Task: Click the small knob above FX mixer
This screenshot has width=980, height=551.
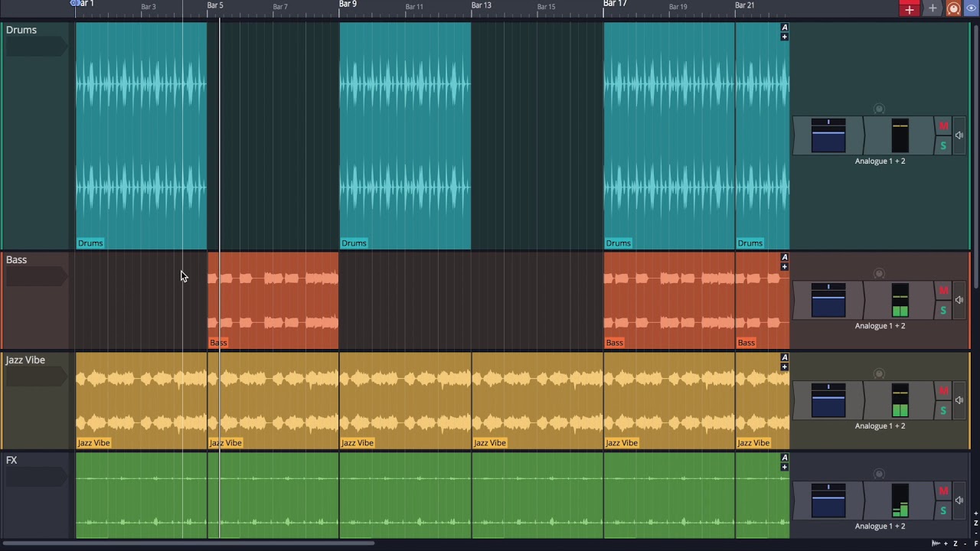Action: 879,474
